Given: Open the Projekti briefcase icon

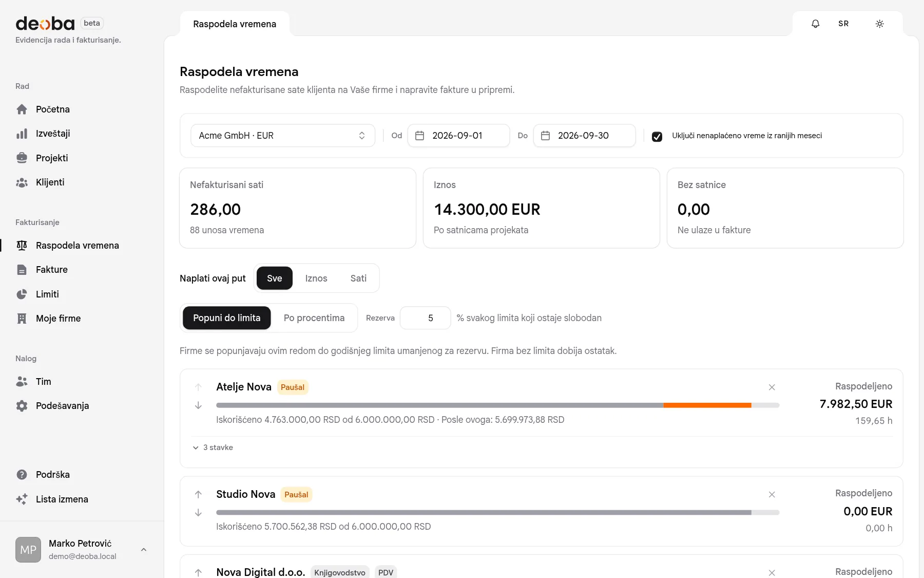Looking at the screenshot, I should tap(22, 158).
